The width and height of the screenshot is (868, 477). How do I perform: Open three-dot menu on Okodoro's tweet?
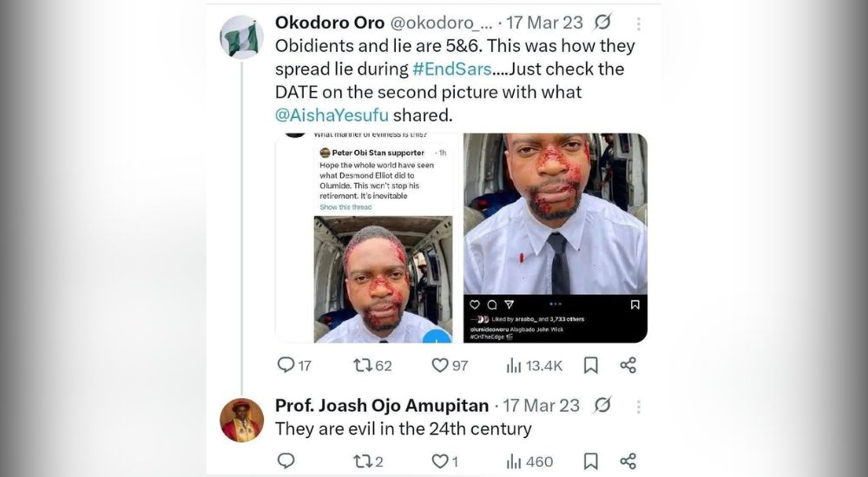click(639, 23)
